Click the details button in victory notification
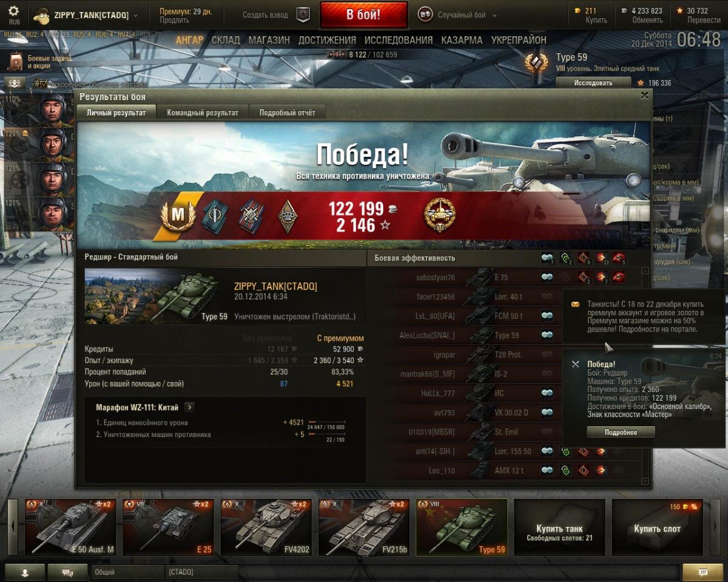 pos(621,432)
